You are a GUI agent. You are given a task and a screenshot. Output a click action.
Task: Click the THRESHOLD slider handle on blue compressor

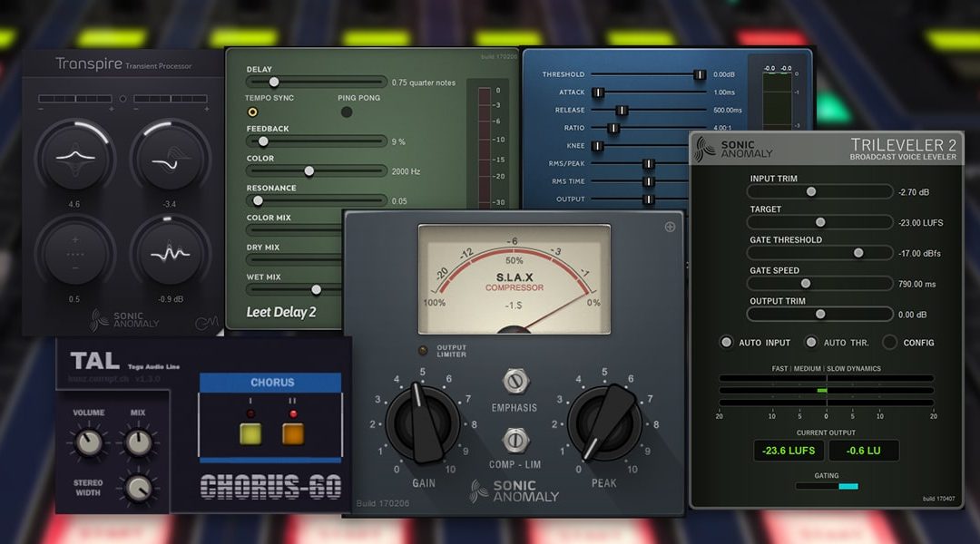click(x=699, y=74)
